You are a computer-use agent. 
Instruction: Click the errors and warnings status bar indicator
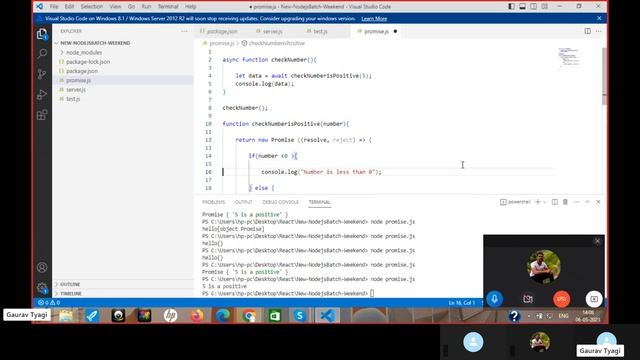pos(49,302)
